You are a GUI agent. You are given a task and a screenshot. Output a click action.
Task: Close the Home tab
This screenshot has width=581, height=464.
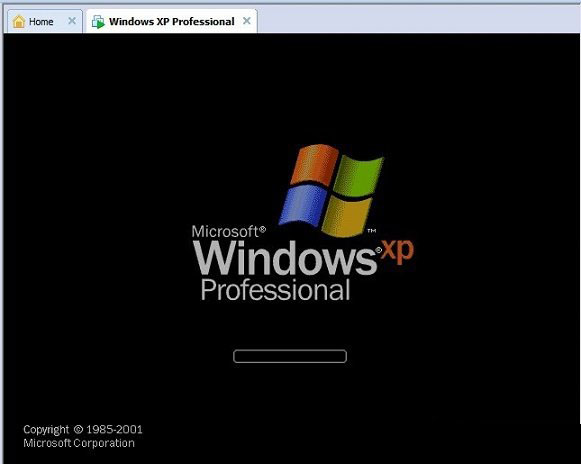[72, 21]
